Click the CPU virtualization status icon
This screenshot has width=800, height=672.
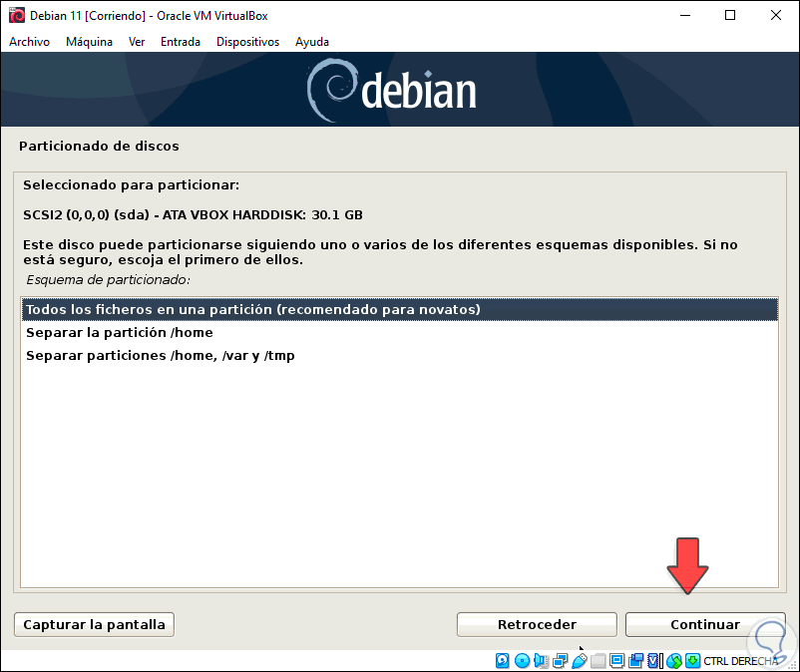655,661
